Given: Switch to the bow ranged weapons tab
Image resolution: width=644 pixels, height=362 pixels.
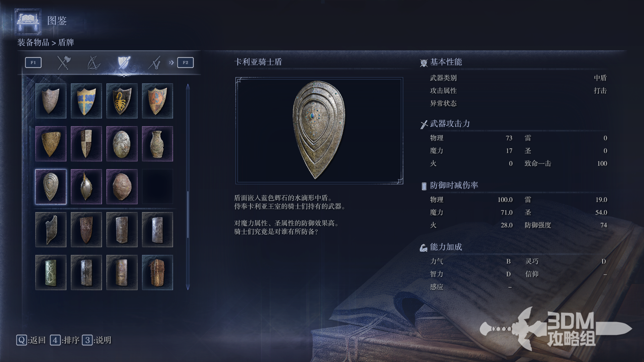Looking at the screenshot, I should coord(94,63).
